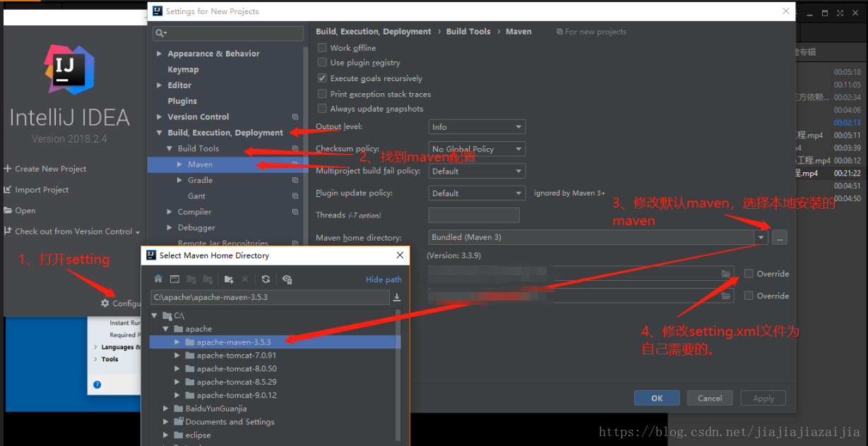The width and height of the screenshot is (868, 446).
Task: Click the Settings search input field
Action: 228,33
